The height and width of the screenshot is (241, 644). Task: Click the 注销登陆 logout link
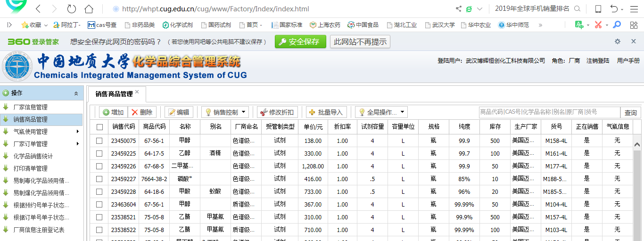(597, 61)
